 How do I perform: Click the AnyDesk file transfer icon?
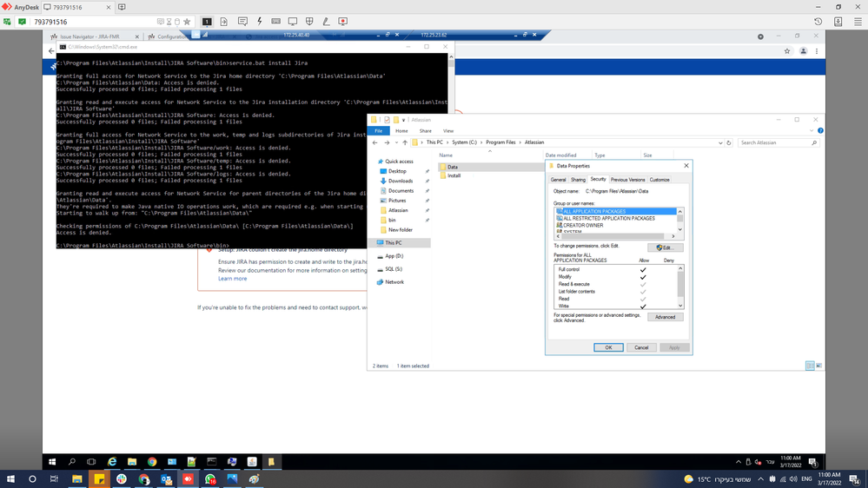tap(223, 22)
